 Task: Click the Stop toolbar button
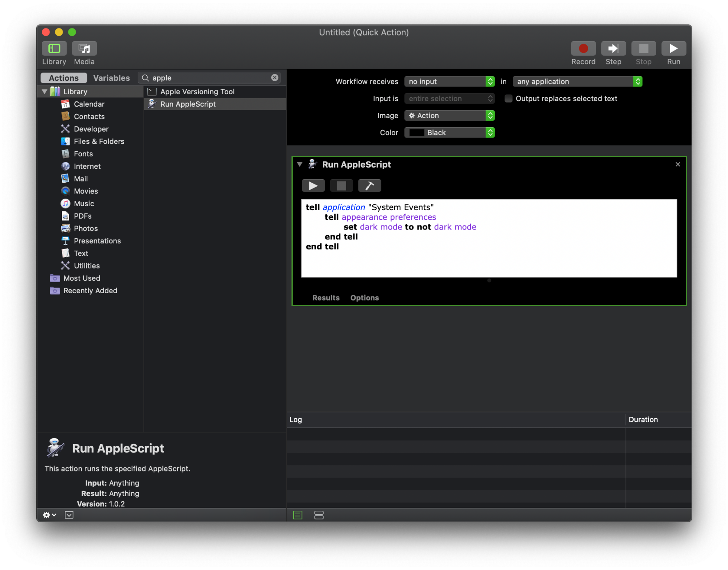coord(644,48)
